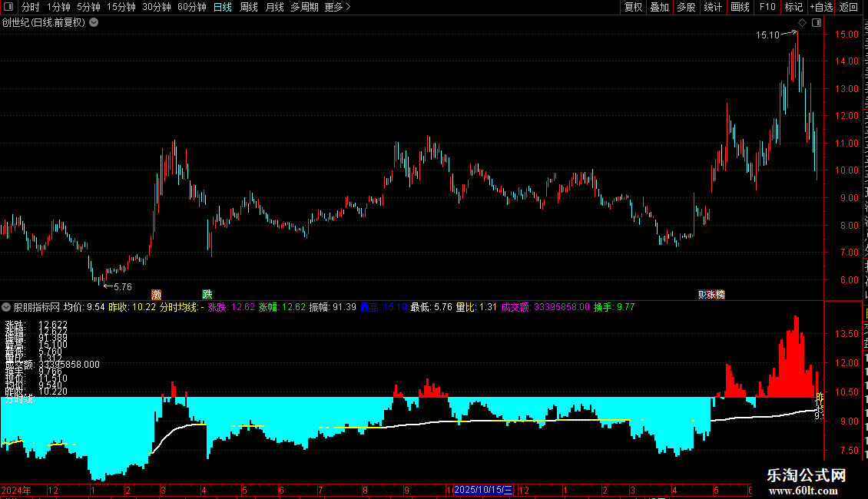
Task: Click the 量比: 1.31 value
Action: 476,307
